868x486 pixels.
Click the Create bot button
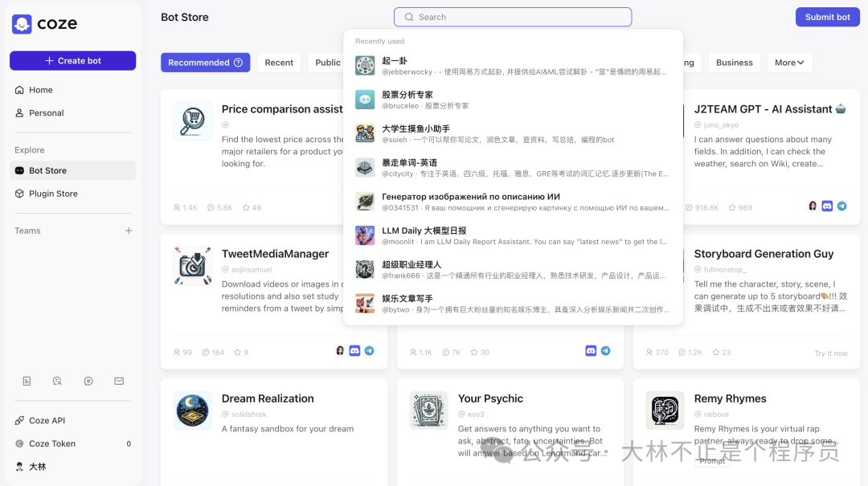click(72, 61)
